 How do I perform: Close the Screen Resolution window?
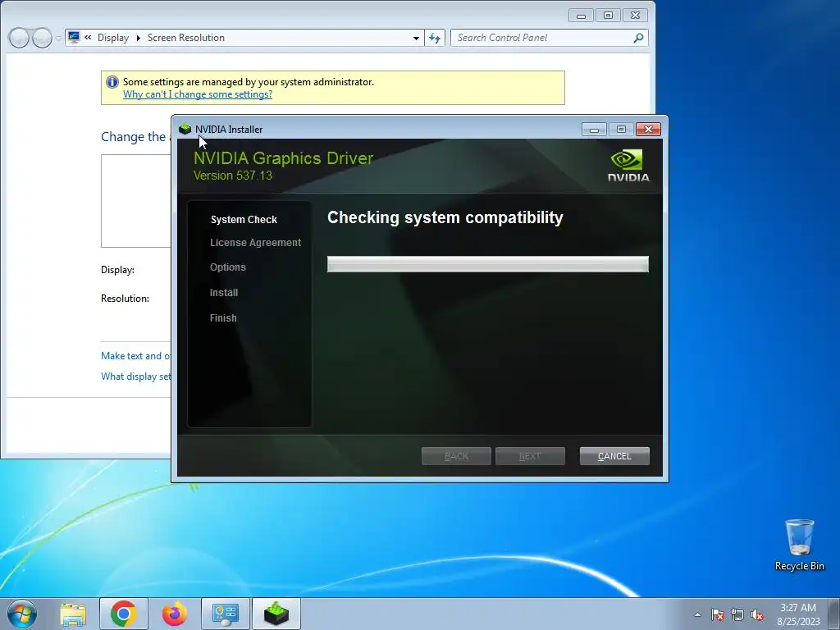click(636, 16)
